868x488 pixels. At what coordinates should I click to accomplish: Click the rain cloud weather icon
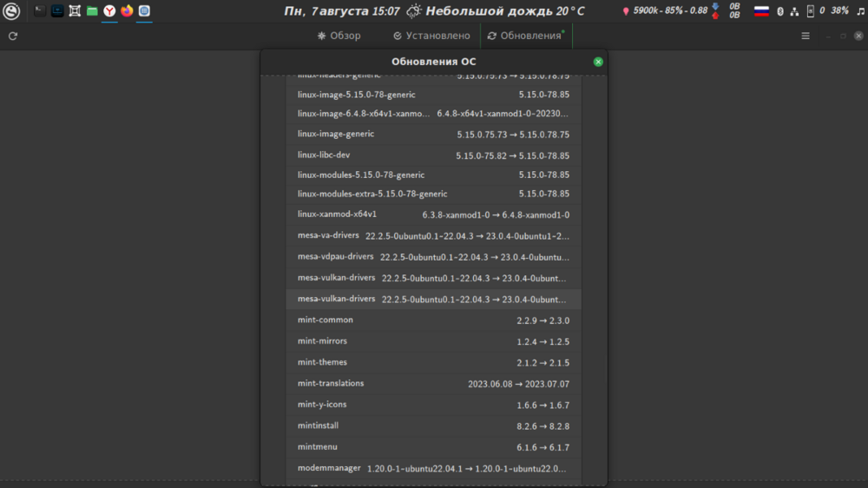[x=413, y=11]
